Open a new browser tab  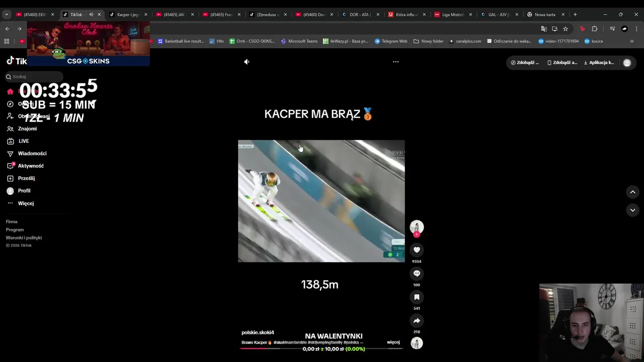tap(575, 15)
